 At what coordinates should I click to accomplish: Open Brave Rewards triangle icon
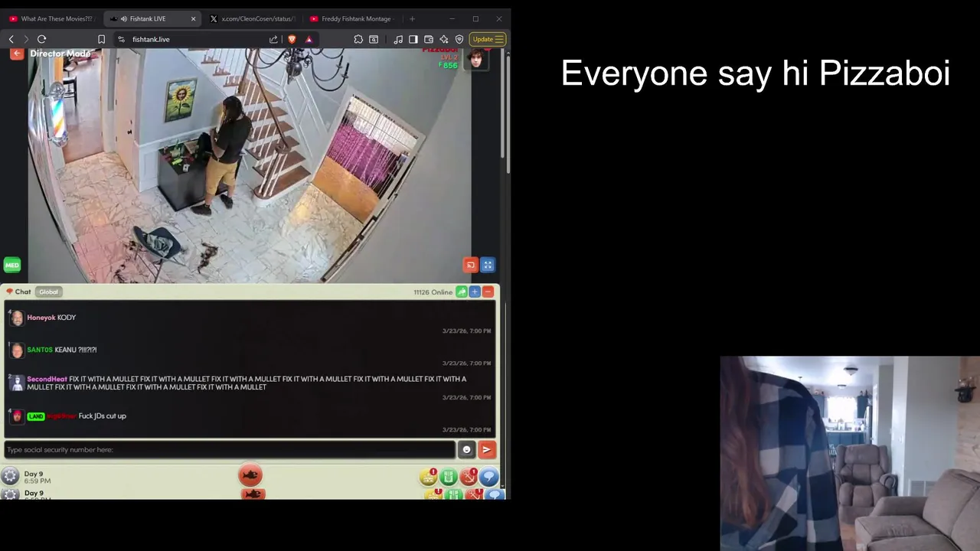coord(309,39)
